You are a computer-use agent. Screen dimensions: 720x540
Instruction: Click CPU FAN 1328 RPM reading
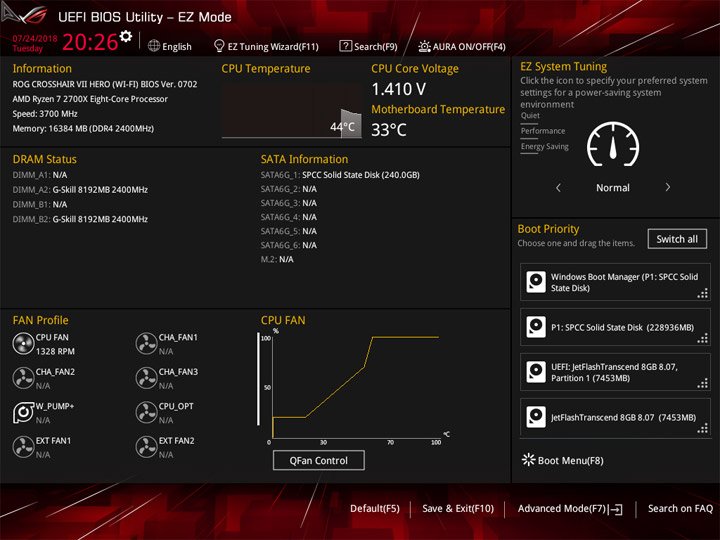pos(55,351)
